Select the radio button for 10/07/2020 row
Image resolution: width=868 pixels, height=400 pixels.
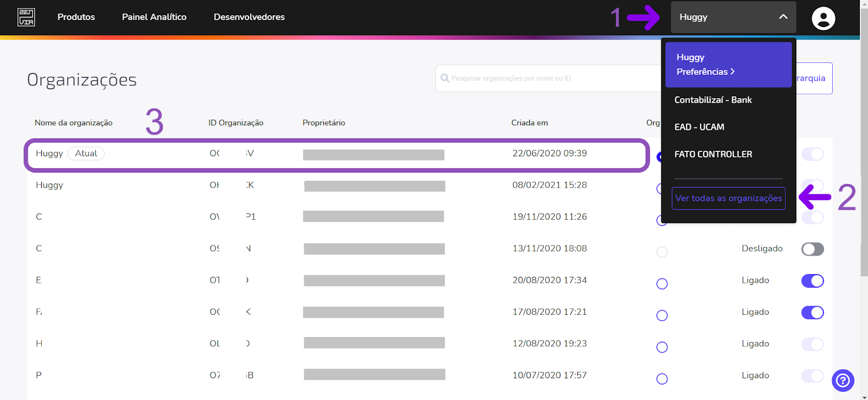tap(662, 379)
